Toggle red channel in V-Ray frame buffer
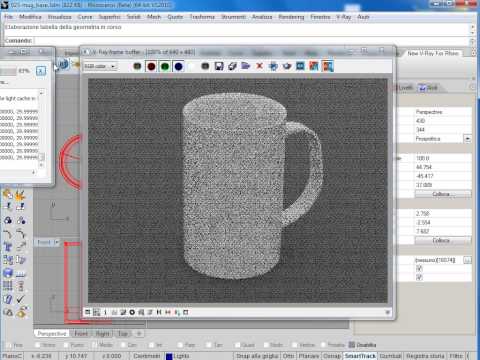 (151, 66)
